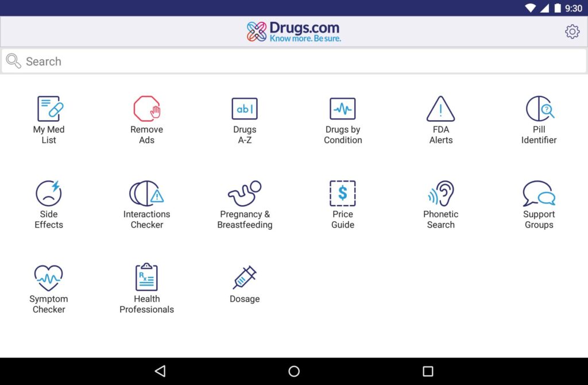Open My Med List
This screenshot has width=588, height=385.
[49, 120]
